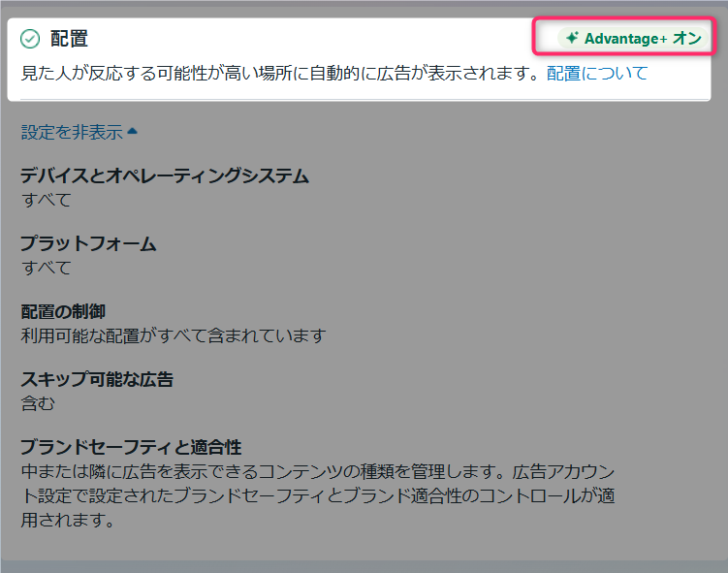Click the green checkmark icon beside 配置

pos(30,39)
